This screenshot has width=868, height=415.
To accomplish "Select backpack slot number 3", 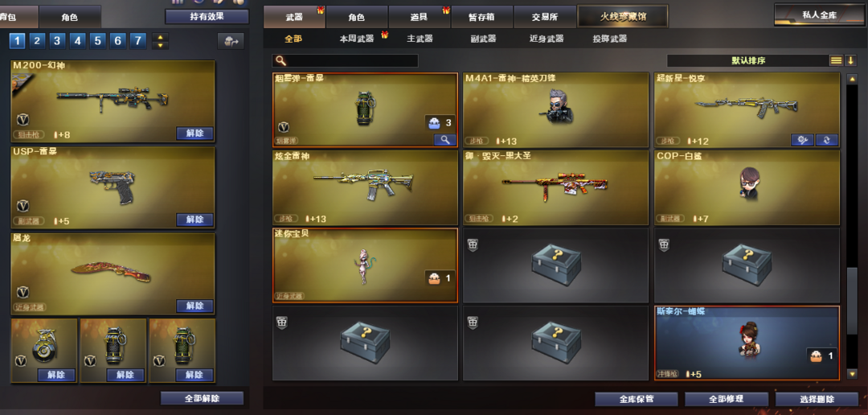I will point(57,41).
